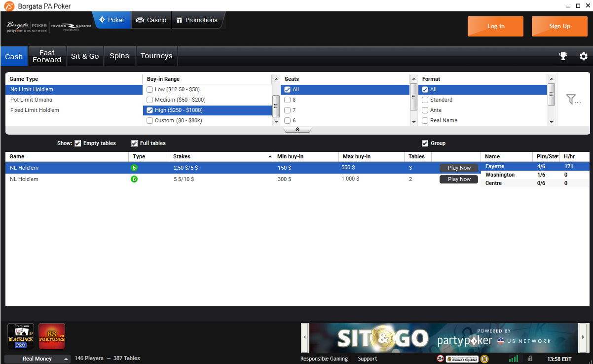Show previous banner with left arrow
The image size is (593, 364).
(305, 337)
